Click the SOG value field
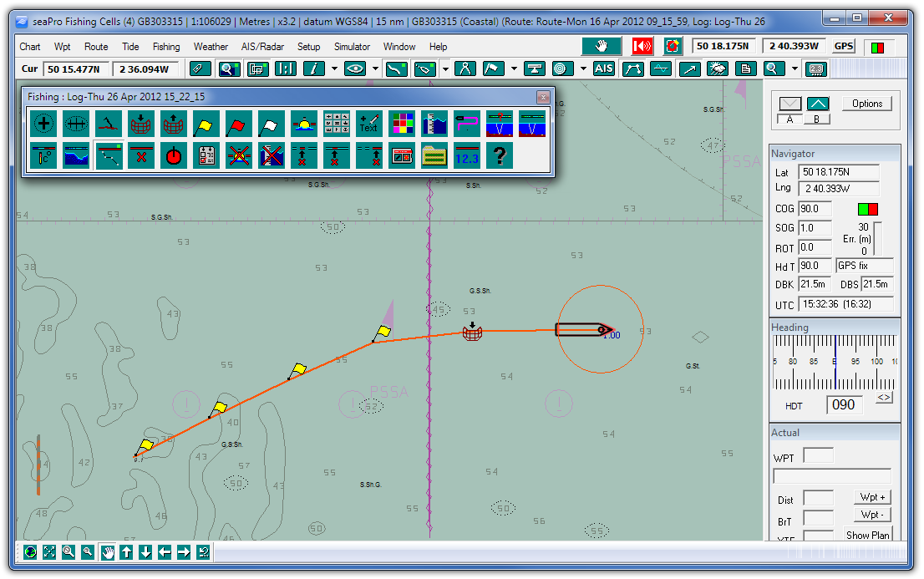The image size is (924, 579). pyautogui.click(x=815, y=227)
